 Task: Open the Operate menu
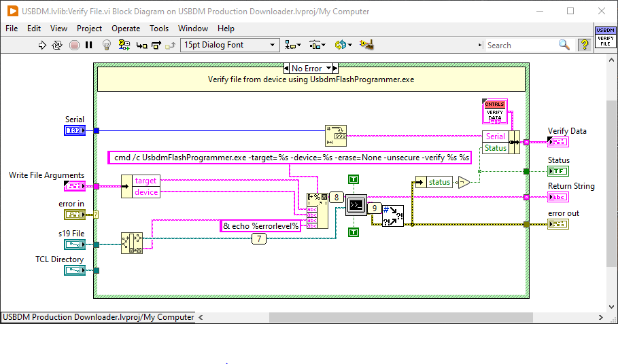[x=126, y=29]
